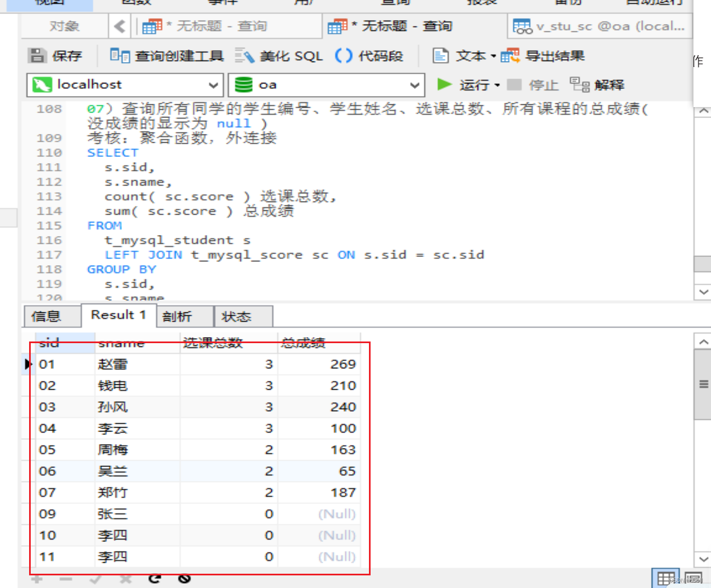Click the total score cell 240

point(319,407)
